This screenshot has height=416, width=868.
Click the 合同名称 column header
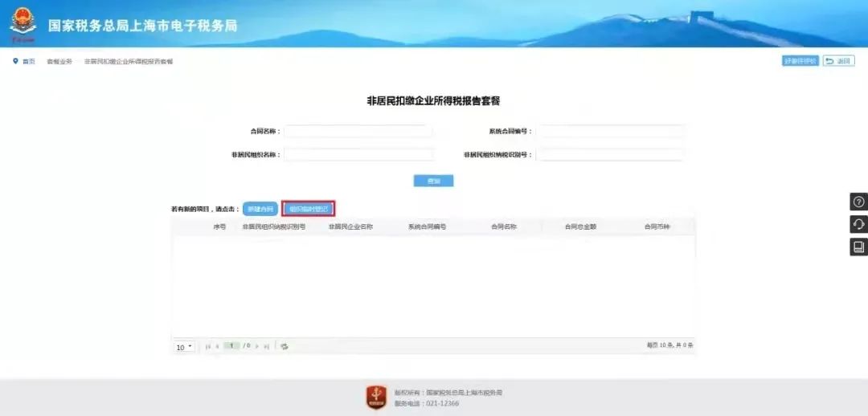click(x=504, y=226)
